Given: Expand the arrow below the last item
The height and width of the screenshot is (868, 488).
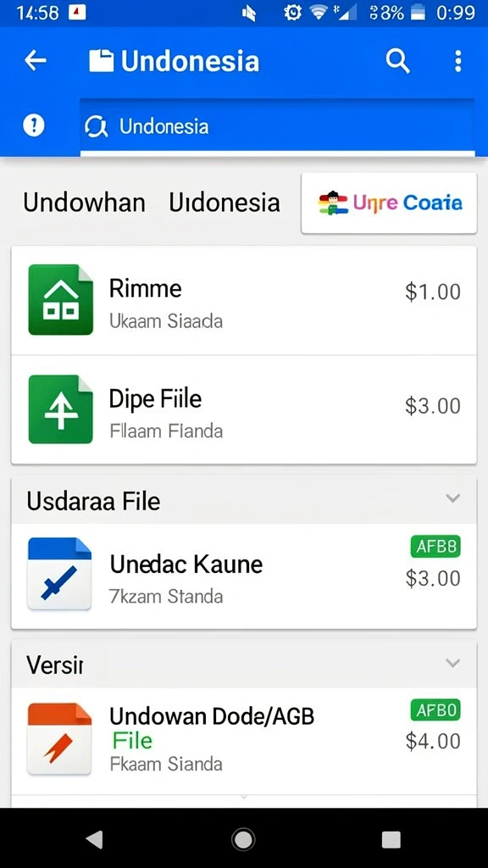Looking at the screenshot, I should click(244, 798).
